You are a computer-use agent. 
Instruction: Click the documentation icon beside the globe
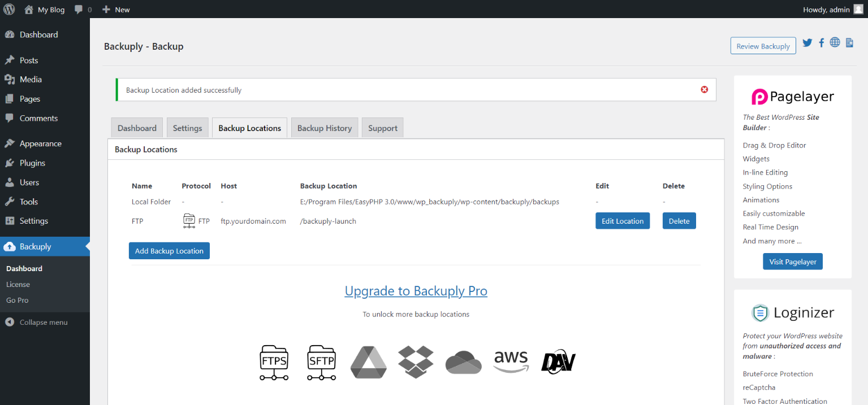point(849,42)
